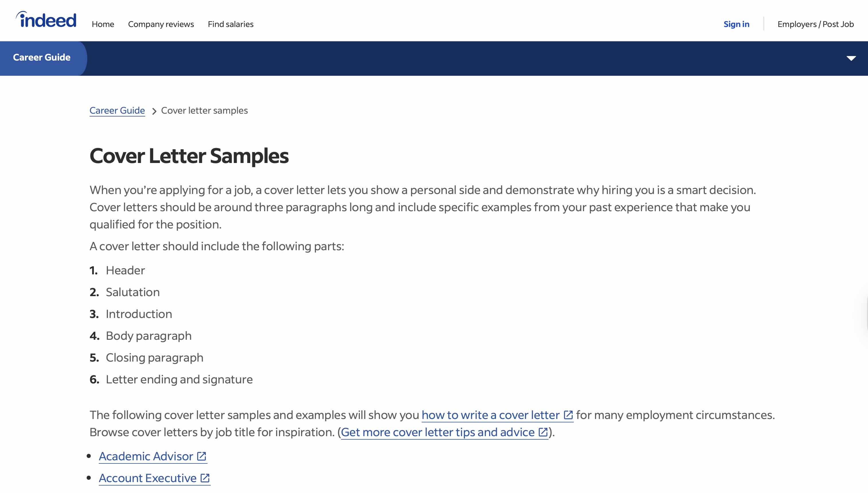The height and width of the screenshot is (493, 868).
Task: Click the "Cover Letter Samples" page heading
Action: [189, 156]
